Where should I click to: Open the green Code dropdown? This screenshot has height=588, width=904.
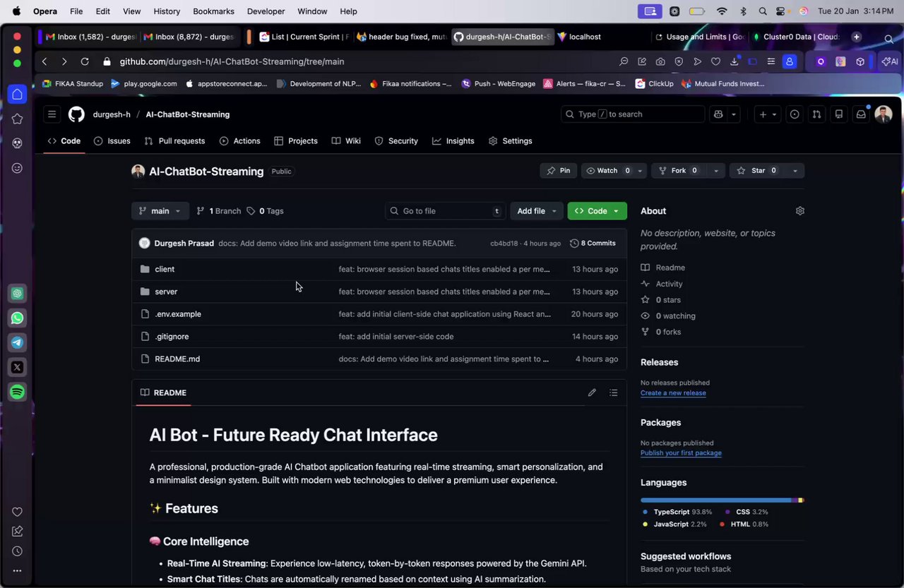tap(597, 211)
